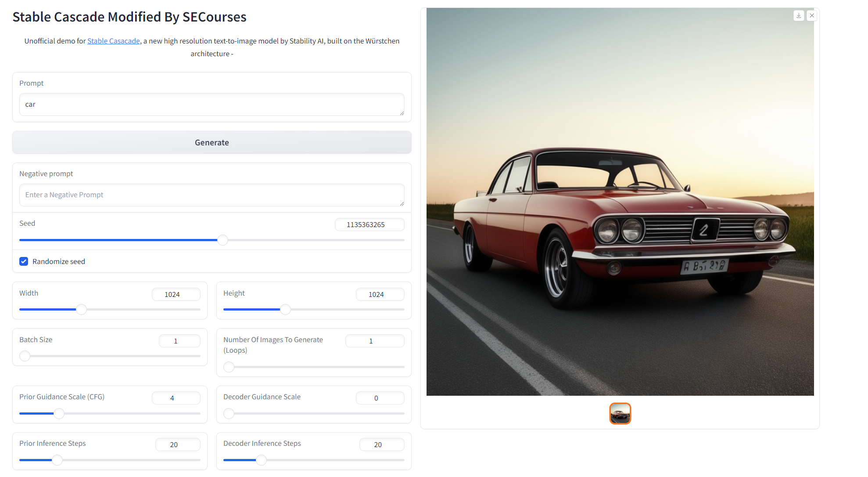868x477 pixels.
Task: Close the large image preview
Action: click(x=812, y=15)
